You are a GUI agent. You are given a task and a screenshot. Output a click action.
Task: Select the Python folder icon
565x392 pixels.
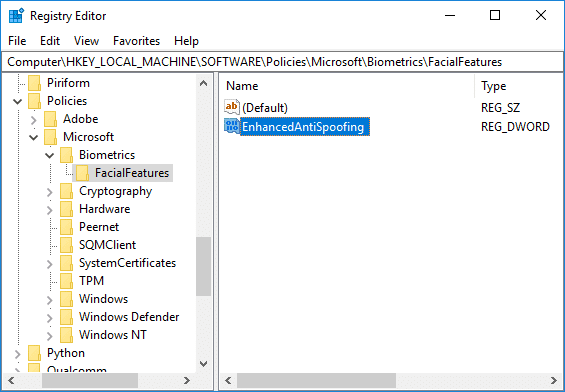pos(35,353)
